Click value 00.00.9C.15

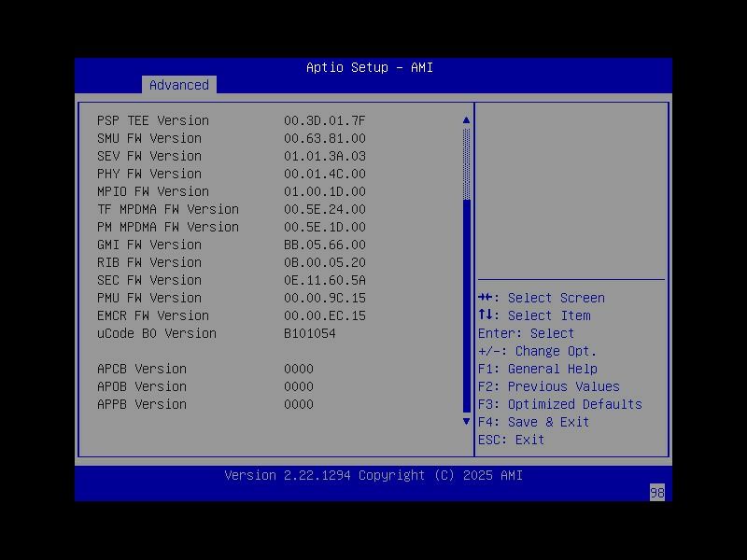click(325, 298)
